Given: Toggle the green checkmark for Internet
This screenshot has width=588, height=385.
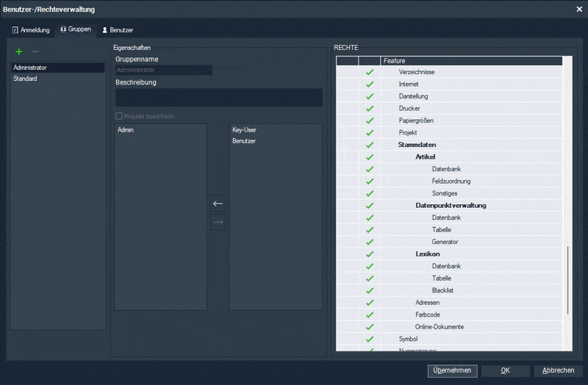Looking at the screenshot, I should click(x=370, y=84).
